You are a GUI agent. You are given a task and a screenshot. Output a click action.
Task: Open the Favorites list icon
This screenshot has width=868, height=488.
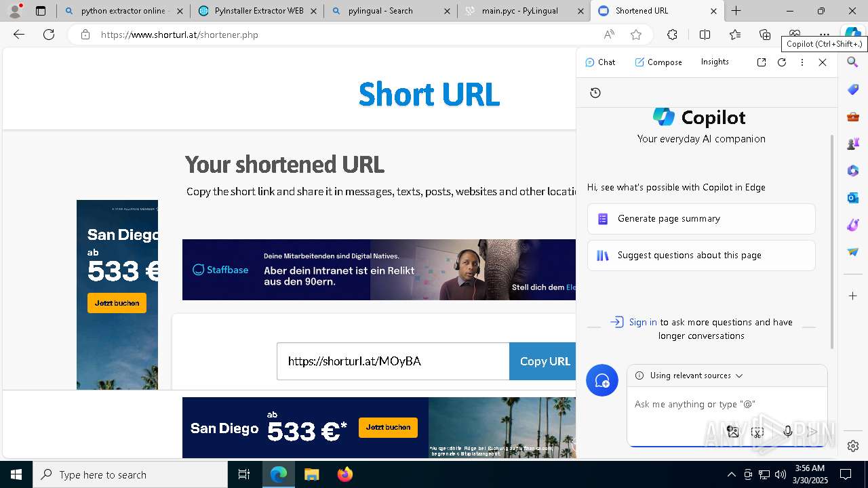click(735, 35)
